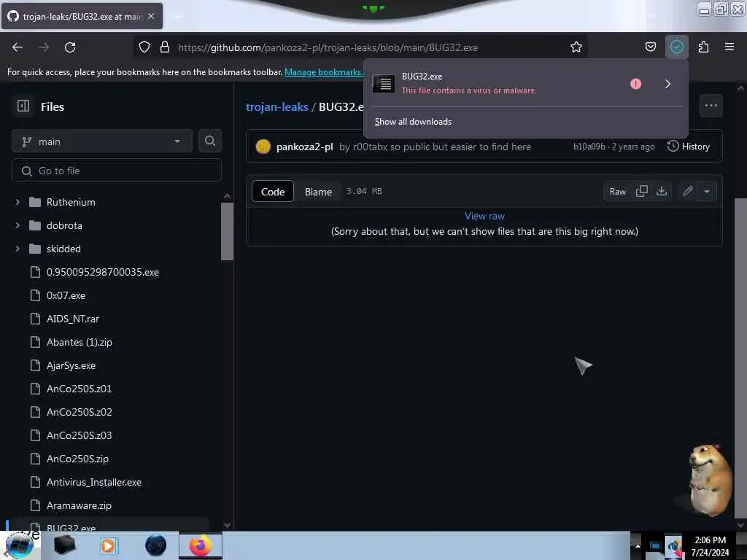Open the tracking protection shield icon

[x=144, y=47]
